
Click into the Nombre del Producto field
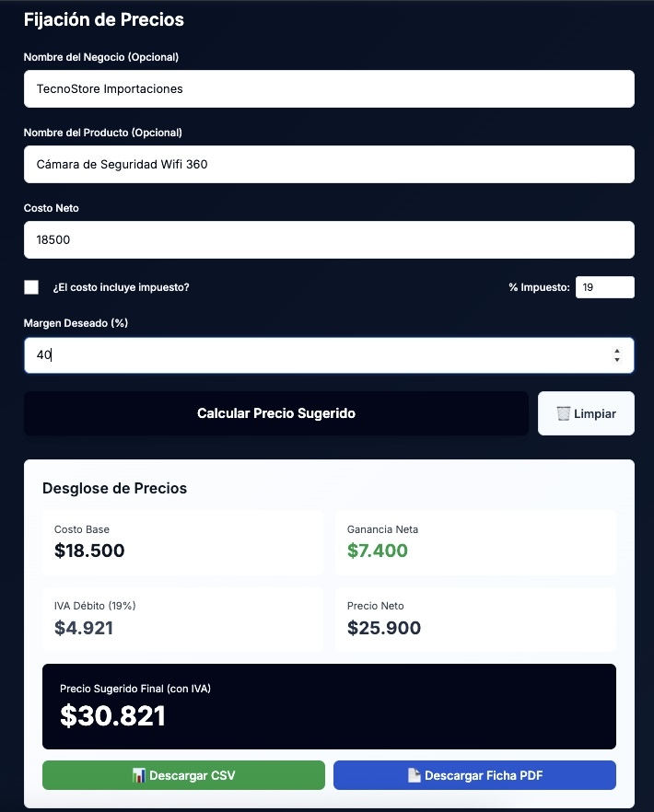coord(329,165)
